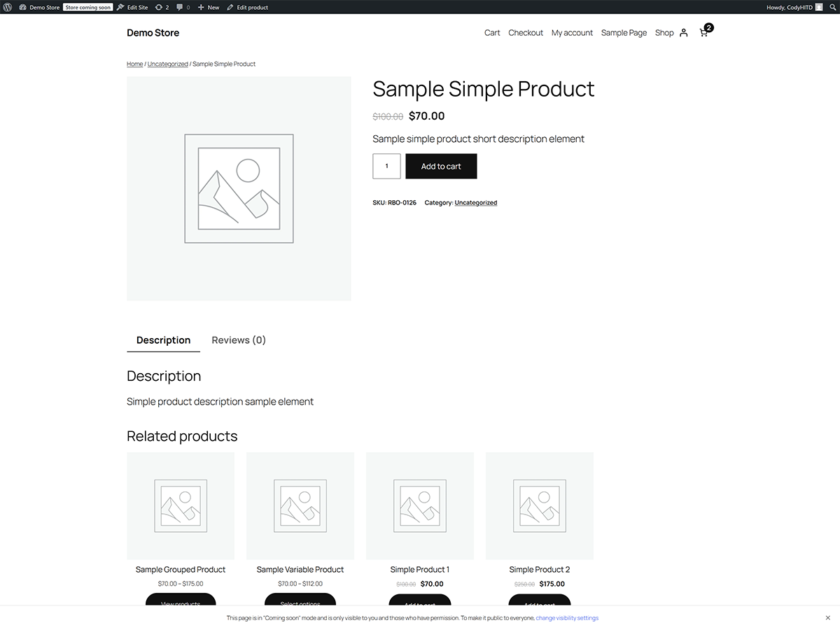840x630 pixels.
Task: Open change visibility settings link
Action: coord(567,618)
